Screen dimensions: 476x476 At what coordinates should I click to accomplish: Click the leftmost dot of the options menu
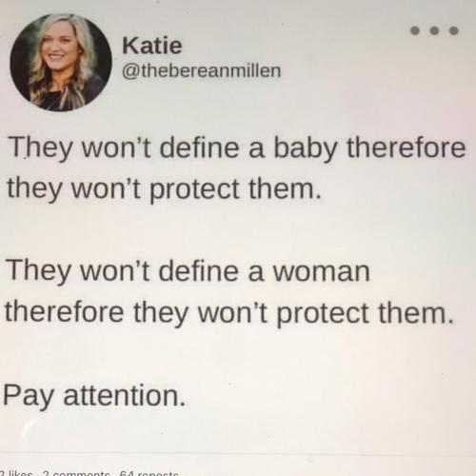pyautogui.click(x=415, y=30)
